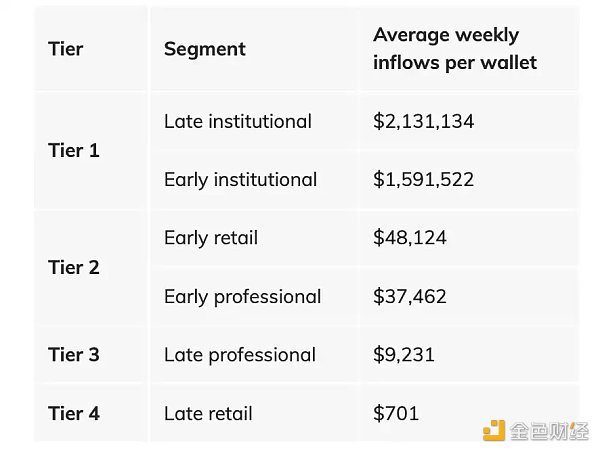Select the $701 inflow value
The height and width of the screenshot is (452, 600).
[x=396, y=413]
